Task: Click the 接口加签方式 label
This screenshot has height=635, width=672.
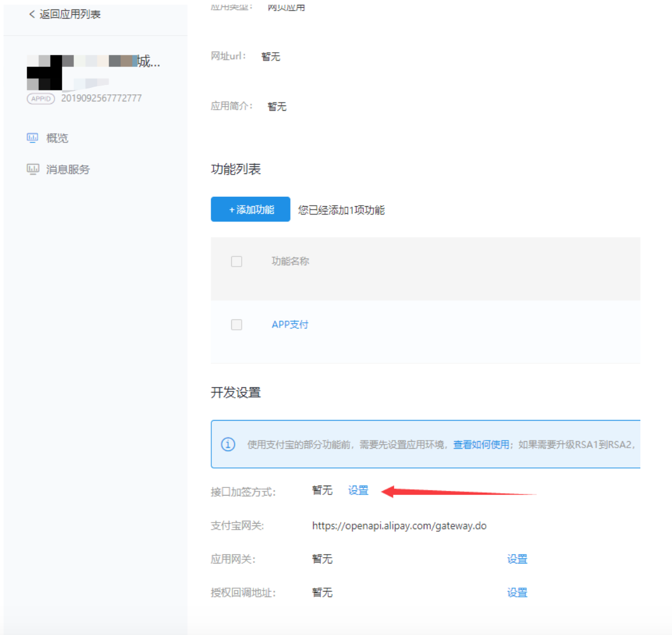Action: 244,492
